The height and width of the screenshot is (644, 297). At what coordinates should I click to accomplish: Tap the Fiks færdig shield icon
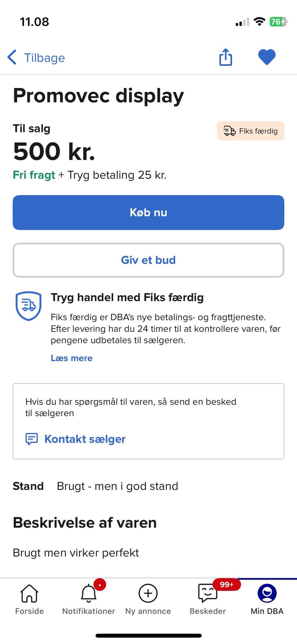(28, 306)
